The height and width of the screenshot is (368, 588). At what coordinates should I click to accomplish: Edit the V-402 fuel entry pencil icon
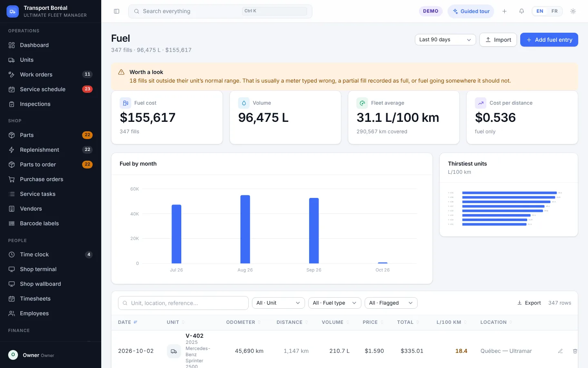[x=561, y=351]
